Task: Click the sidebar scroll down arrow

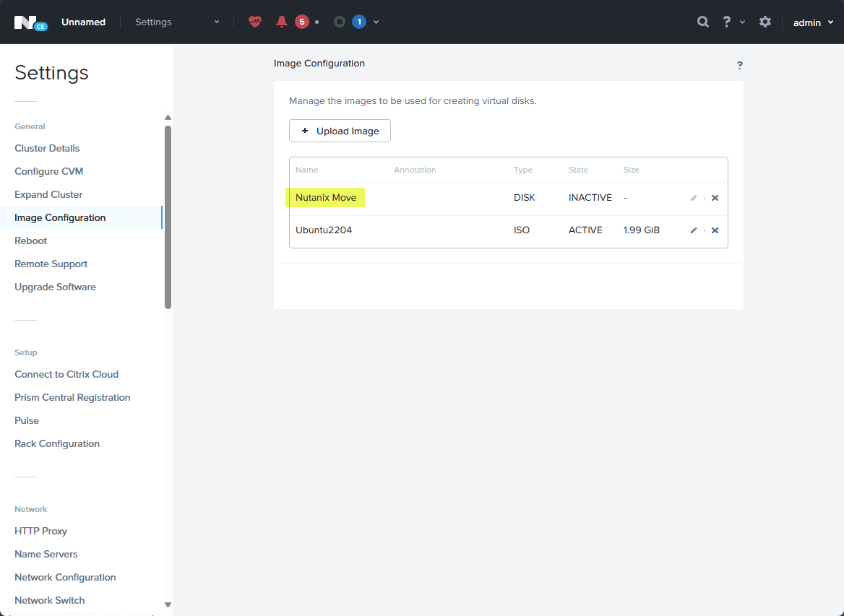Action: (168, 604)
